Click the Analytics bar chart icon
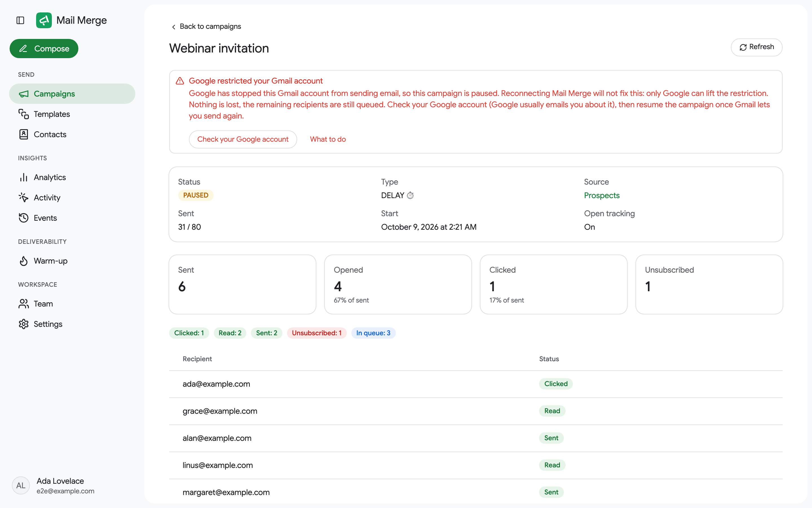812x508 pixels. (23, 178)
